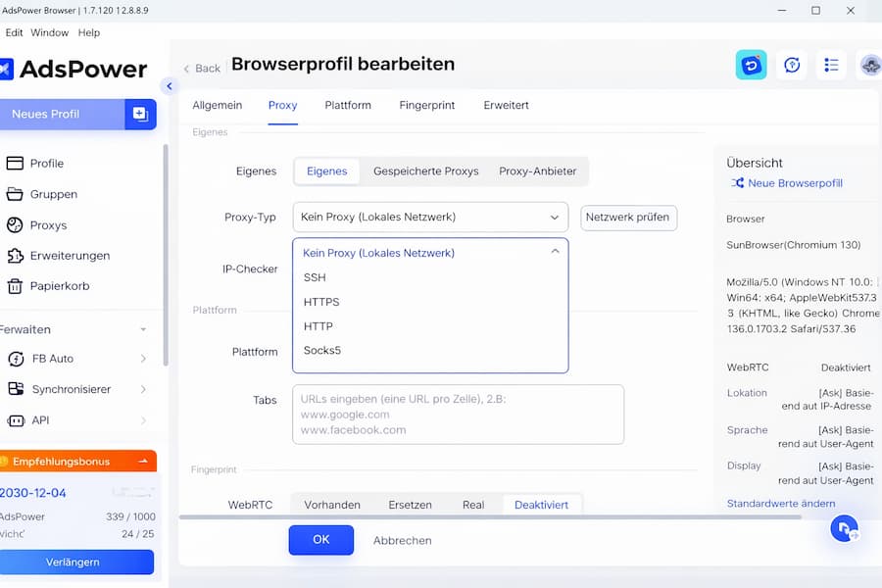The width and height of the screenshot is (882, 588).
Task: Click the Proxys globe icon
Action: [x=15, y=225]
